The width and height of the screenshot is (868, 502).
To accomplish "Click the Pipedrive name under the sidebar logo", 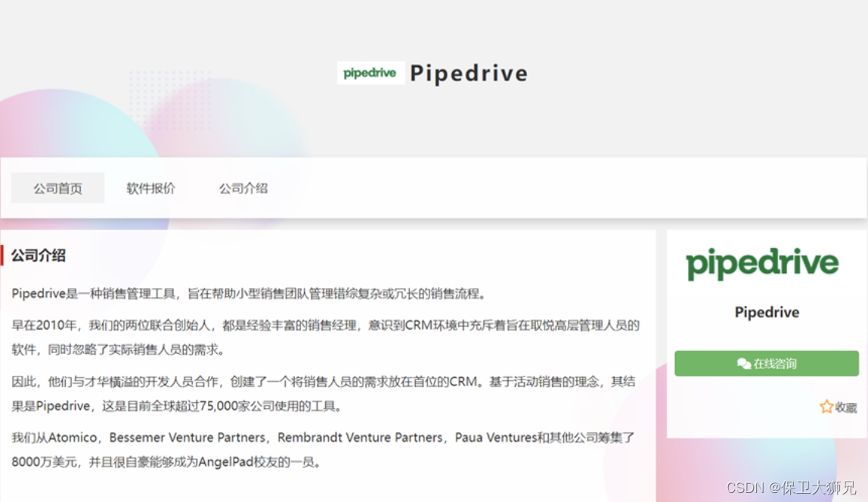I will click(x=767, y=312).
